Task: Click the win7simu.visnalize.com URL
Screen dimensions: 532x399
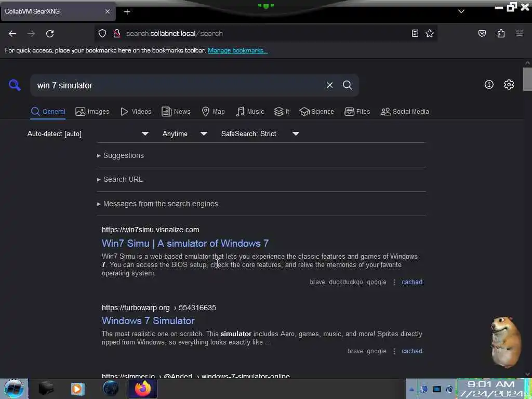Action: point(150,230)
